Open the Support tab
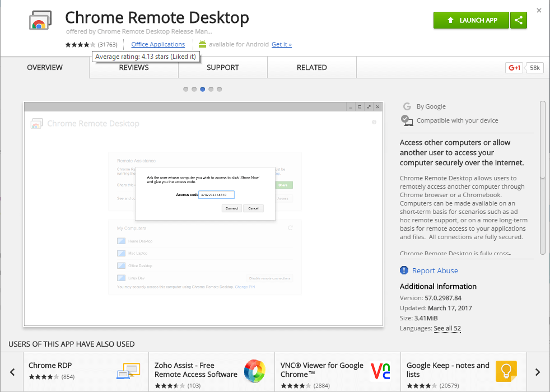The height and width of the screenshot is (392, 550). click(x=223, y=67)
